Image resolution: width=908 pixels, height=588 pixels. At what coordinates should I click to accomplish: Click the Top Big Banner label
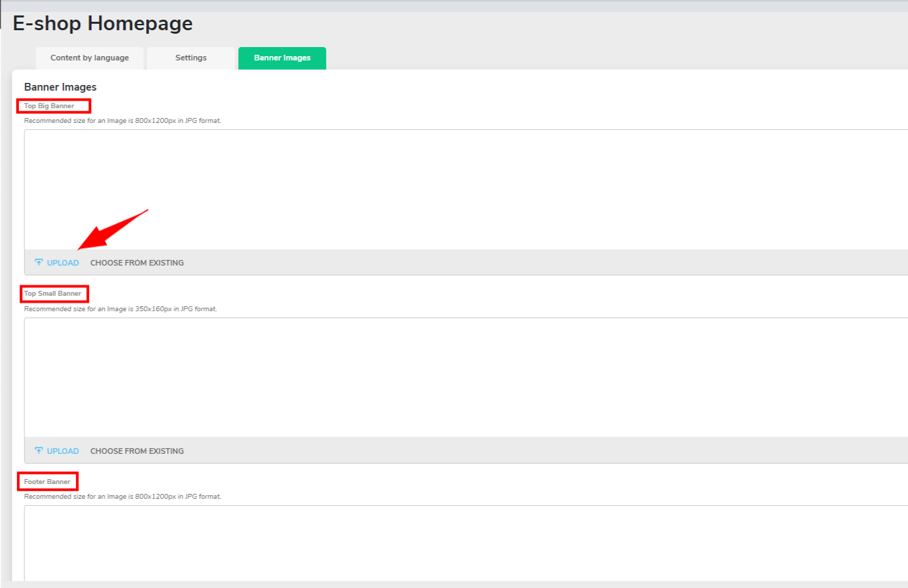pos(49,106)
